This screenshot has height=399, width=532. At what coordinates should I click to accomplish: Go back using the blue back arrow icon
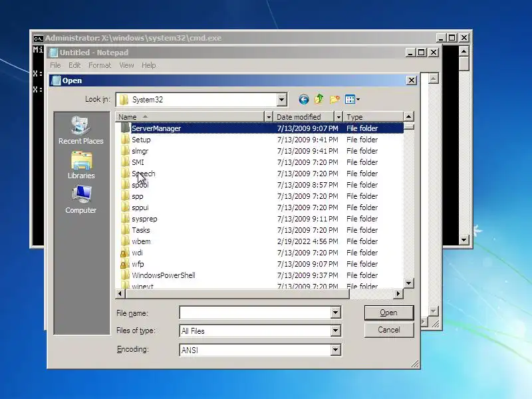[x=304, y=99]
